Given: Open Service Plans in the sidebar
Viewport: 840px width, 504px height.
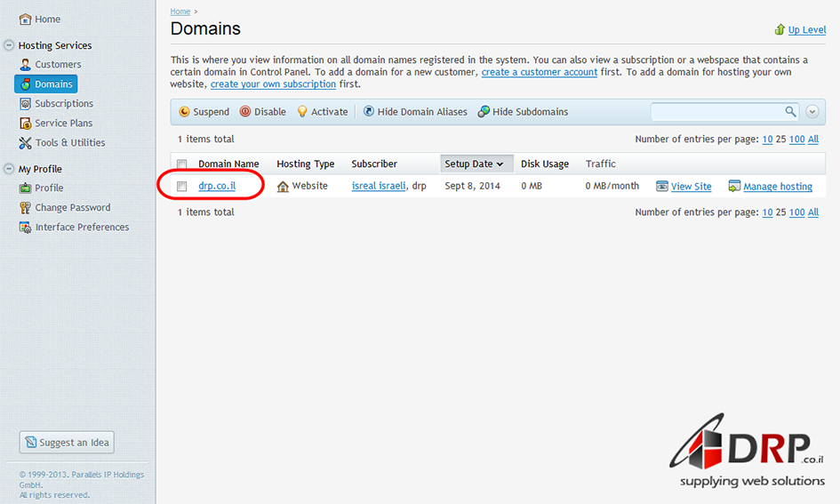Looking at the screenshot, I should tap(63, 123).
